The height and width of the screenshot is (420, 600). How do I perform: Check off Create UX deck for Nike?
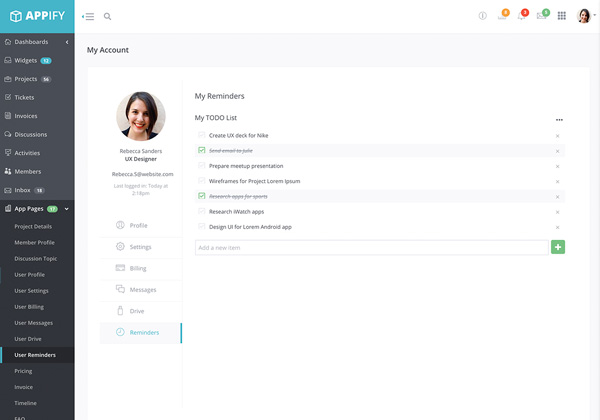point(202,135)
